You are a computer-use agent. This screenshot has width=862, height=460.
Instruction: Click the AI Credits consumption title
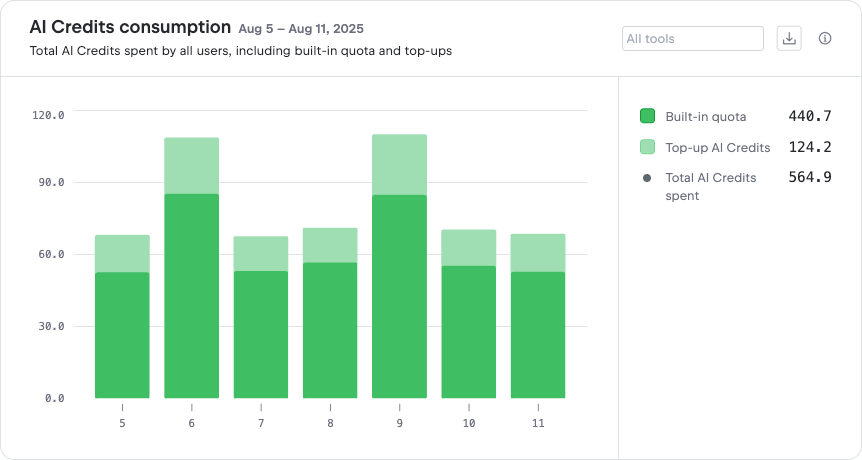[x=130, y=27]
